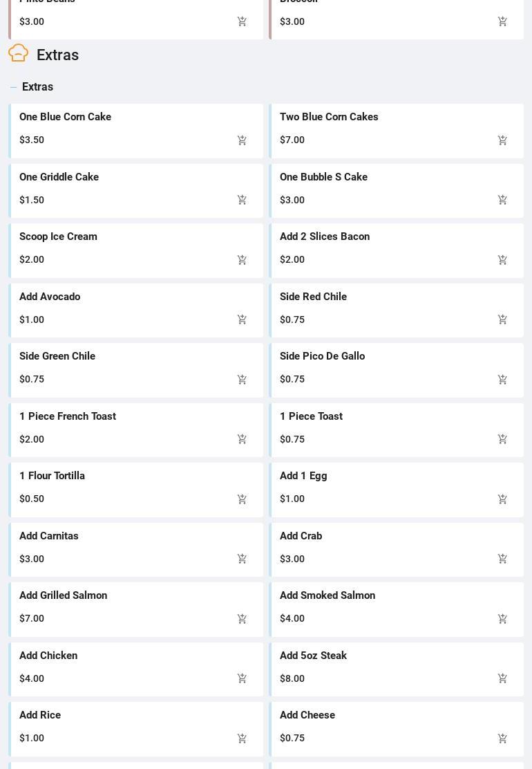The width and height of the screenshot is (532, 769).
Task: Add Avocado using its cart icon
Action: click(242, 319)
